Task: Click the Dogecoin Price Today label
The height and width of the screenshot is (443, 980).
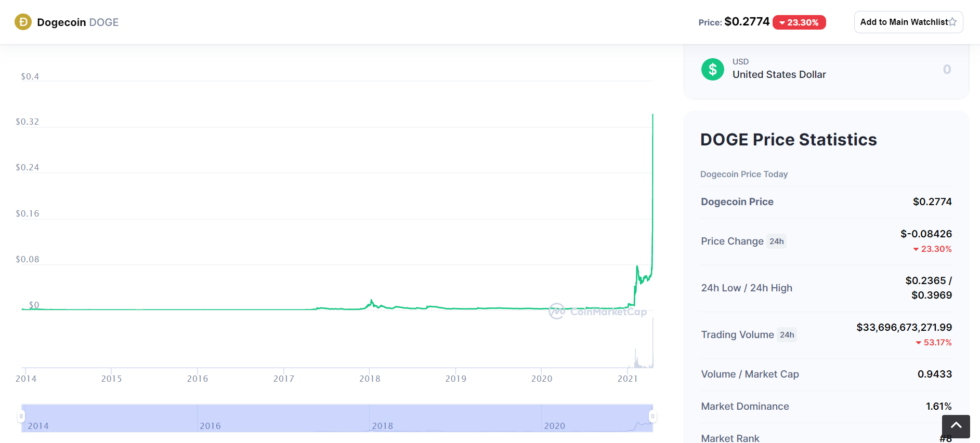Action: 744,174
